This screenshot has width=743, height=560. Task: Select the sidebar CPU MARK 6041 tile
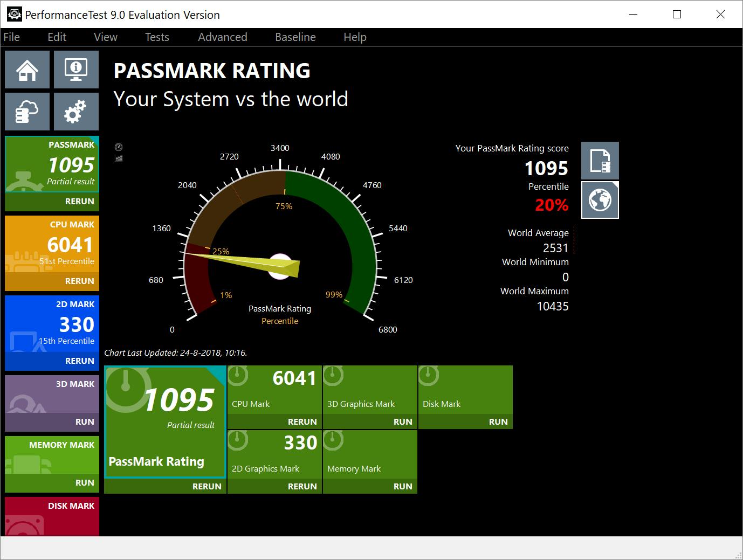coord(52,244)
